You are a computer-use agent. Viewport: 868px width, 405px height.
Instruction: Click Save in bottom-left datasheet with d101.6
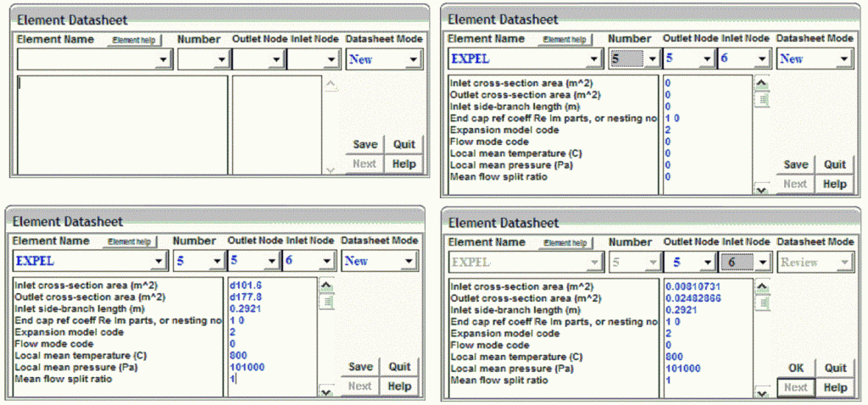click(360, 367)
